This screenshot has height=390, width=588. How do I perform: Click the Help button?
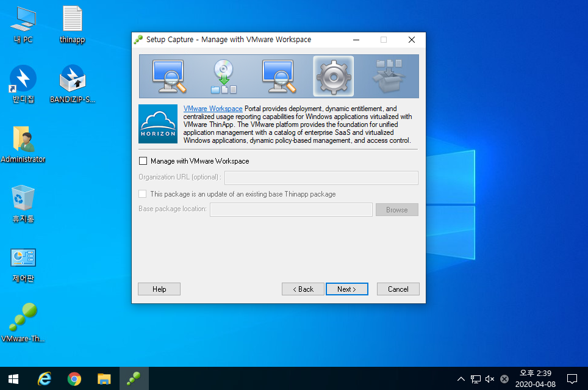pos(159,289)
